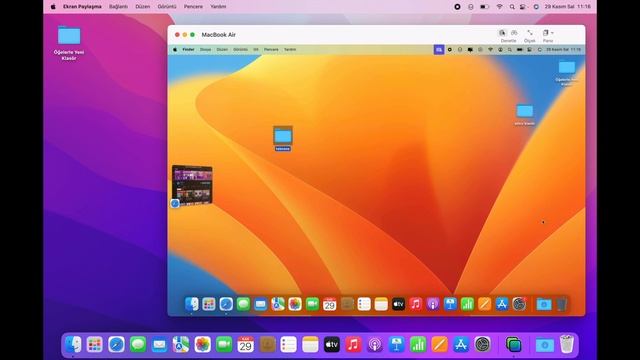Open Calendar in remote dock

329,304
